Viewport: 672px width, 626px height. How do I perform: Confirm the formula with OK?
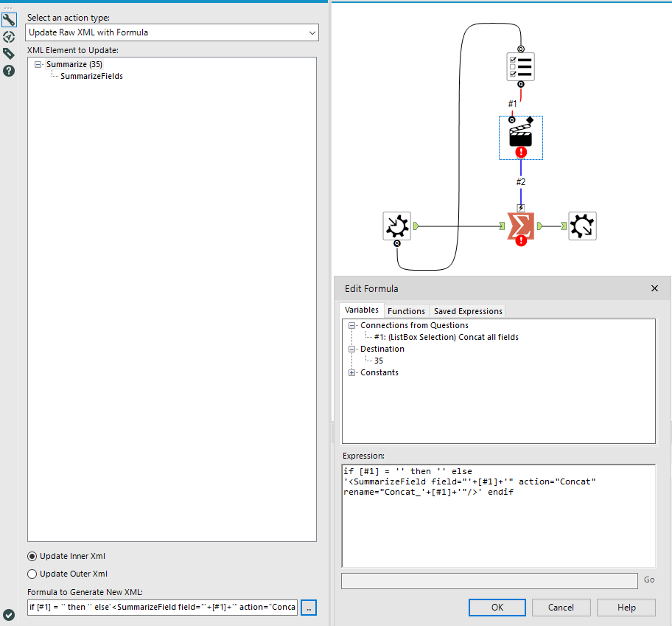(x=497, y=607)
